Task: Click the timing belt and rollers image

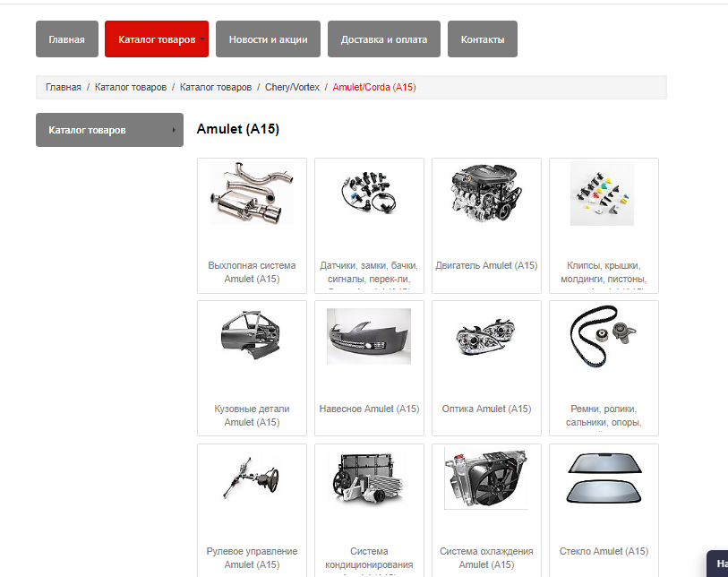Action: tap(604, 336)
